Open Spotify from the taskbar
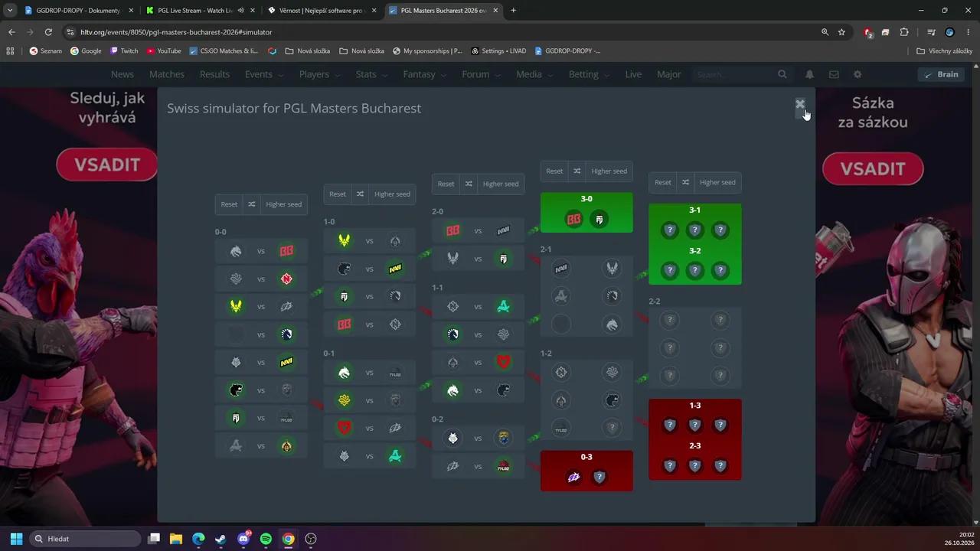Screen dimensions: 980x551 coord(266,539)
